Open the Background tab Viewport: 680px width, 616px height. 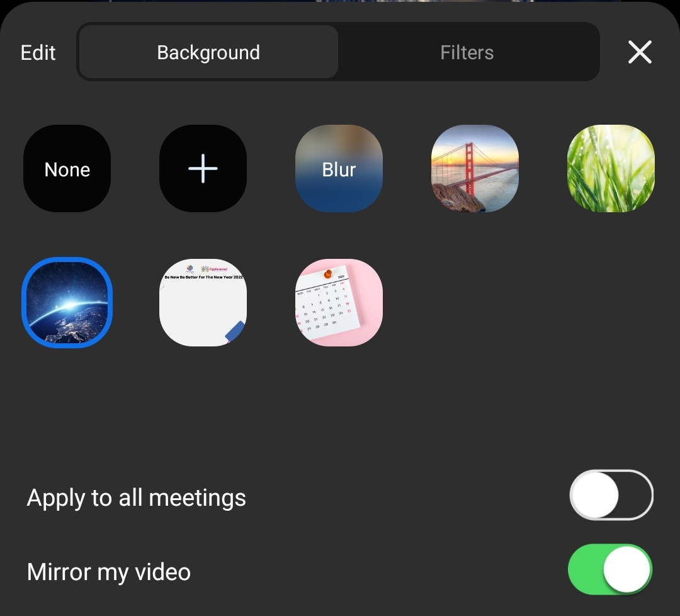coord(208,52)
